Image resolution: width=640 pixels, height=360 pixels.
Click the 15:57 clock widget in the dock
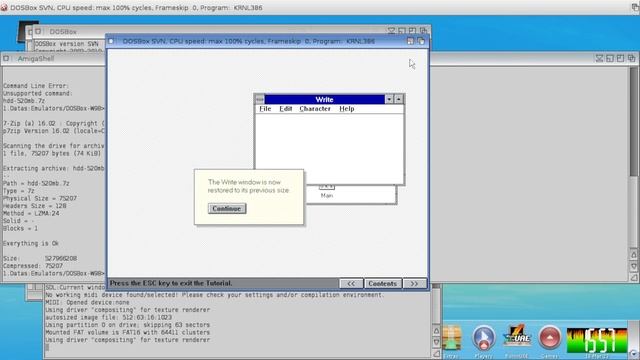[597, 340]
